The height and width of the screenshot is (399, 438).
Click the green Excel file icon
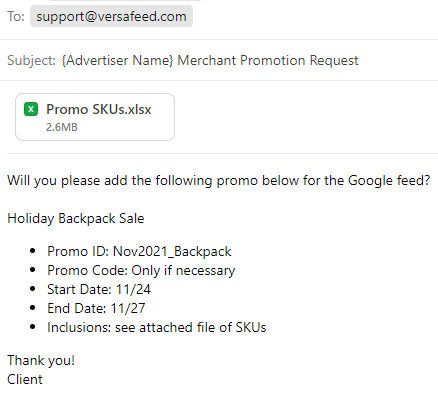tap(31, 109)
